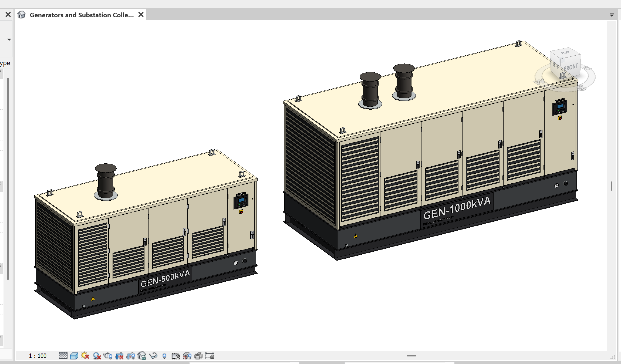Image resolution: width=621 pixels, height=364 pixels.
Task: Select the control panel on GEN-1000kVA
Action: click(560, 107)
